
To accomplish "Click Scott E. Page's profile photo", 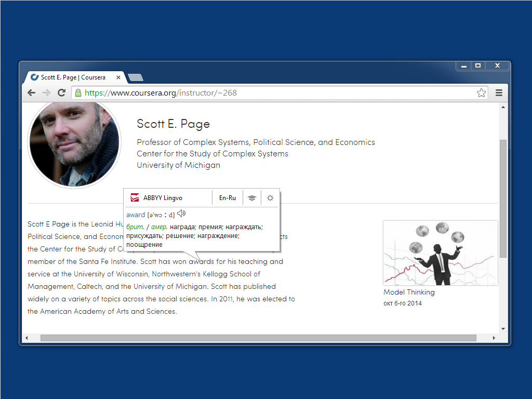I will coord(74,143).
